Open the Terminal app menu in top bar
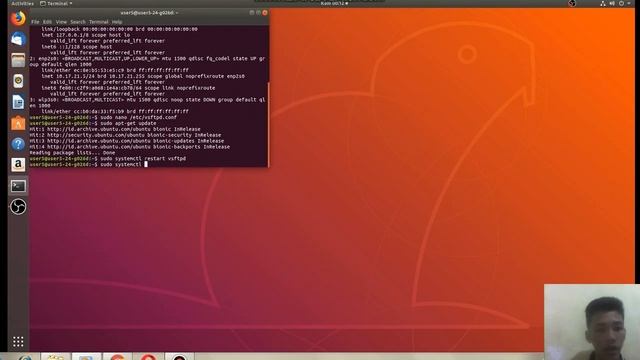Viewport: 640px width, 360px height. point(56,3)
